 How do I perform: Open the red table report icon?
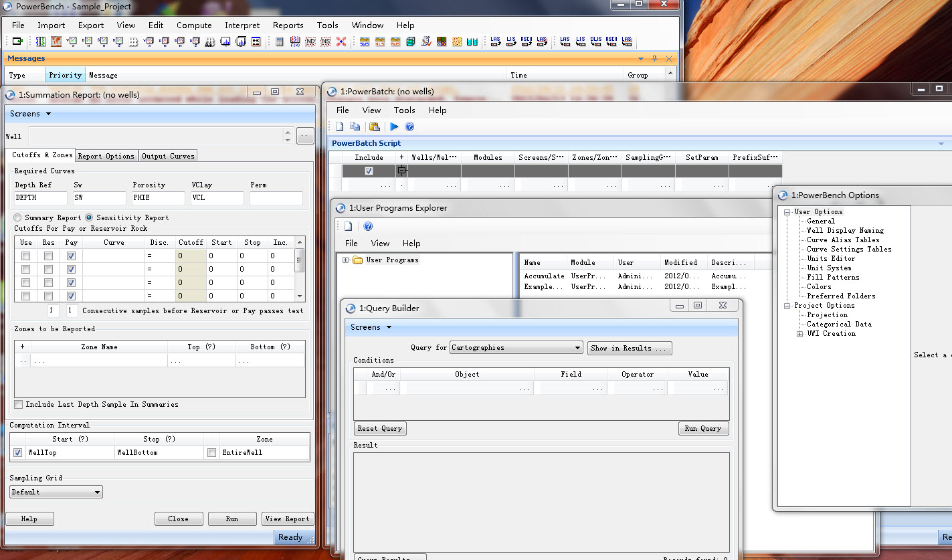click(256, 41)
